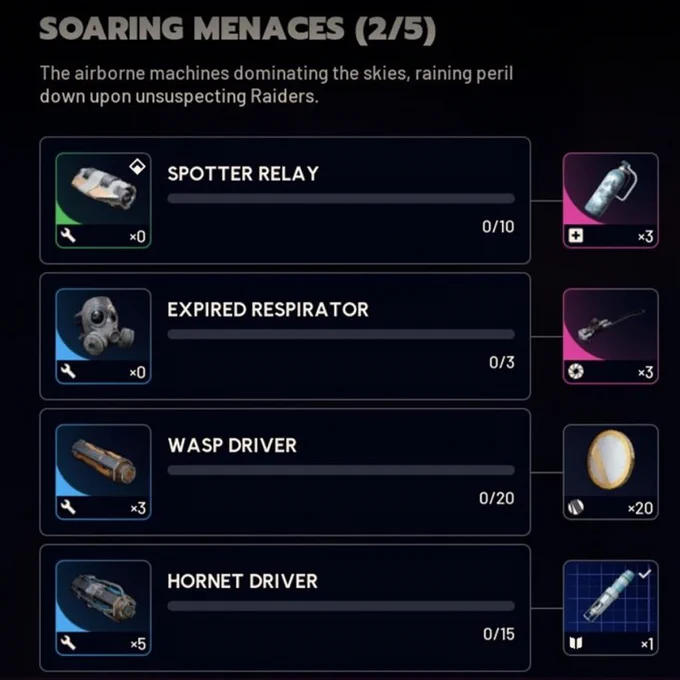Click the Soaring Menaces (2/5) heading

click(x=238, y=29)
